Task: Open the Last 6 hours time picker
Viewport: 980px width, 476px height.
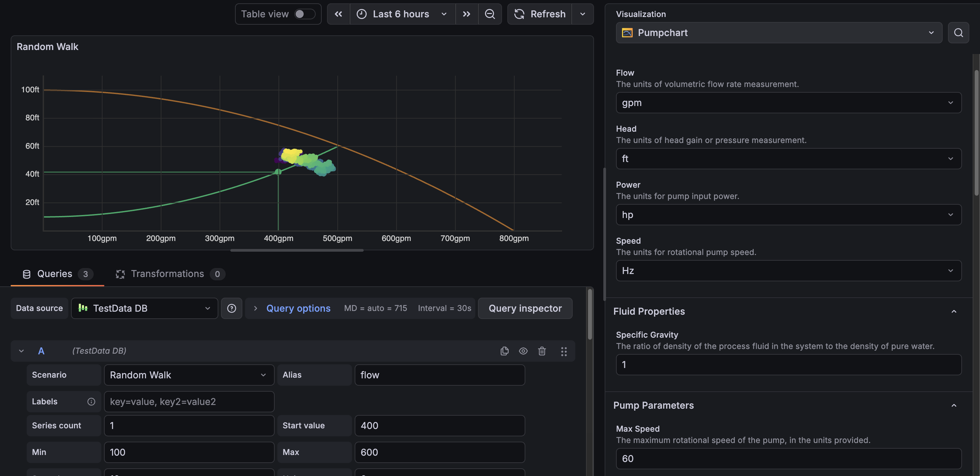Action: [x=402, y=14]
